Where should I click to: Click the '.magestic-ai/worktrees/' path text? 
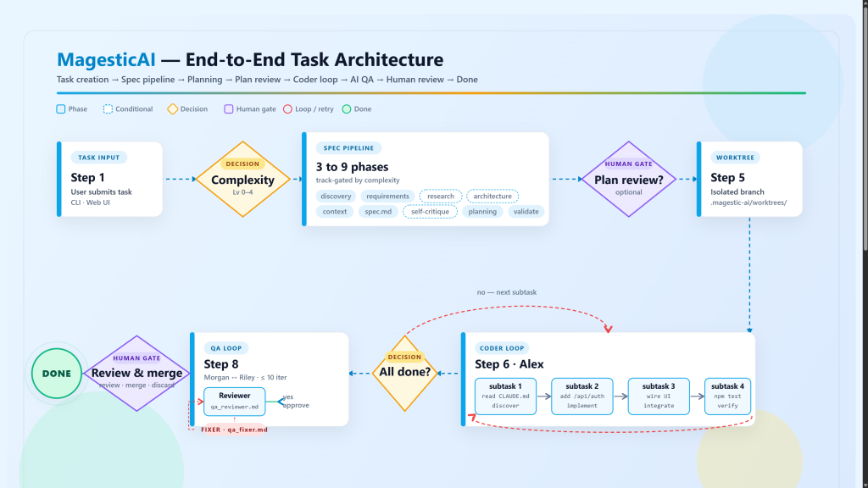[x=748, y=202]
